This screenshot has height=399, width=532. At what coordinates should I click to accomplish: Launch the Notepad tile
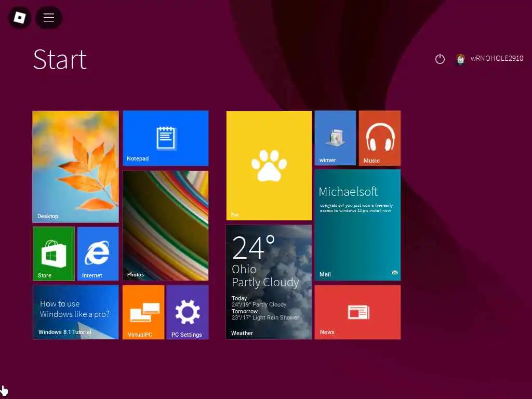pos(166,138)
